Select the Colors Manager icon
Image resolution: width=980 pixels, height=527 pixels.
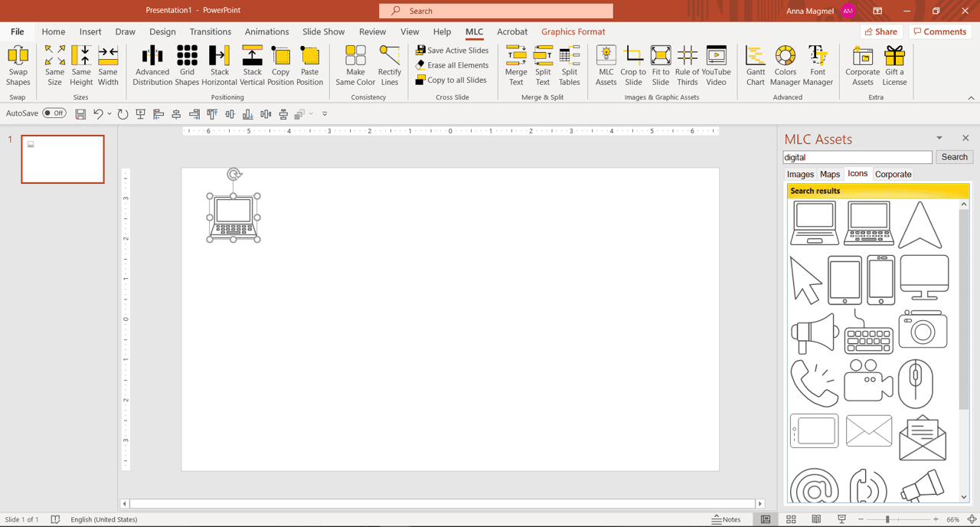[x=785, y=66]
